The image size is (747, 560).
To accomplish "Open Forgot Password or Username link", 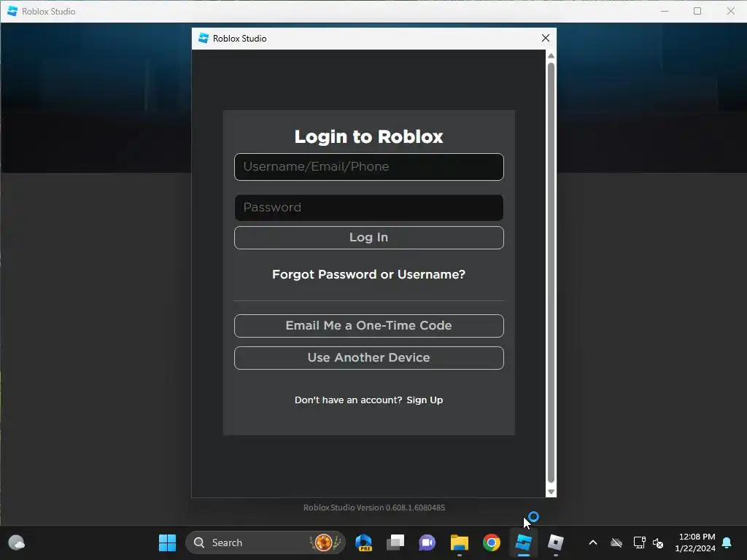I will pos(368,274).
